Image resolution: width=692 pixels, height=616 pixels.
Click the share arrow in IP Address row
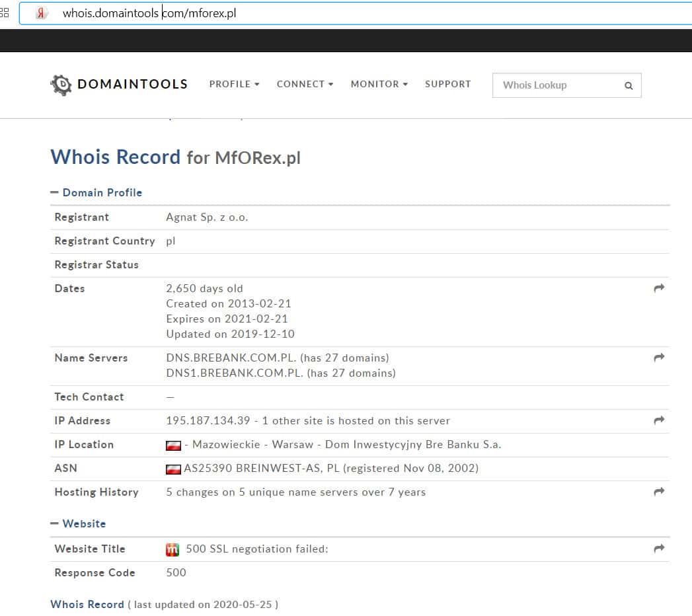coord(658,420)
